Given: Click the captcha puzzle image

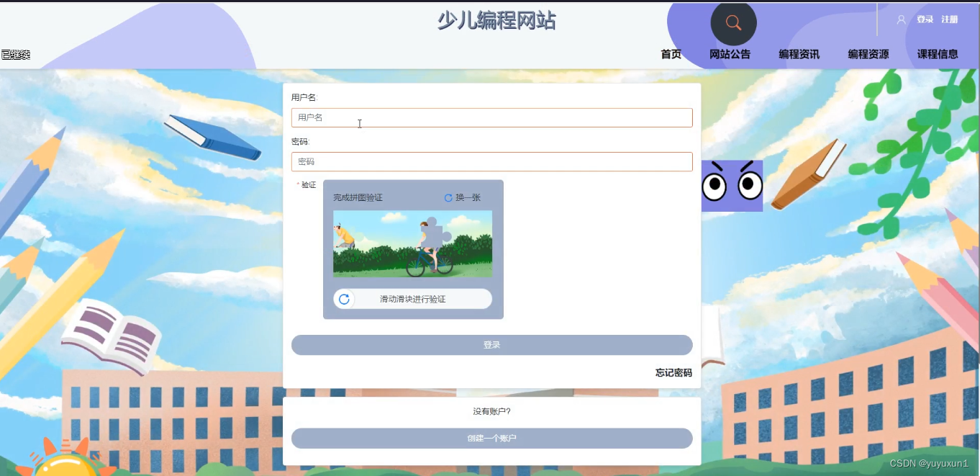Looking at the screenshot, I should tap(412, 243).
